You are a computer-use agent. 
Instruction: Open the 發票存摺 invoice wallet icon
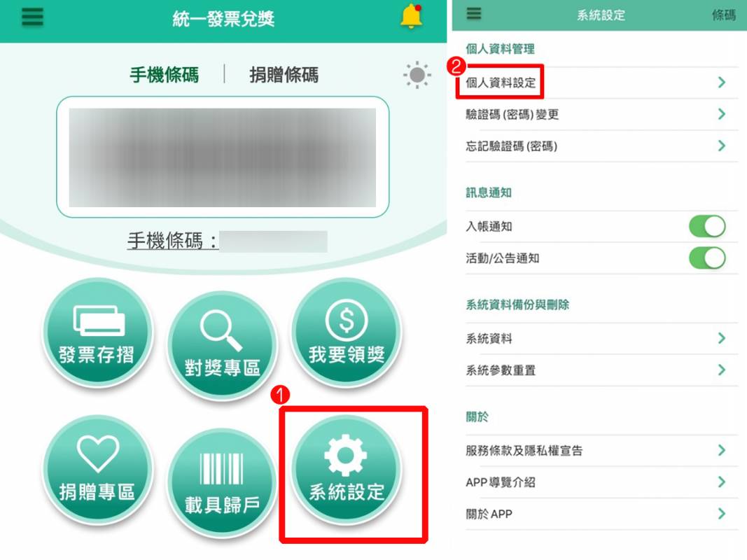point(97,332)
